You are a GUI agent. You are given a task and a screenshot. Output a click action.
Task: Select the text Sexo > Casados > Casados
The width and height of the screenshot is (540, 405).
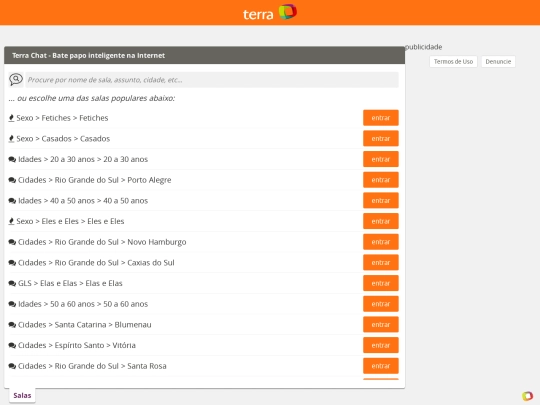tap(63, 139)
